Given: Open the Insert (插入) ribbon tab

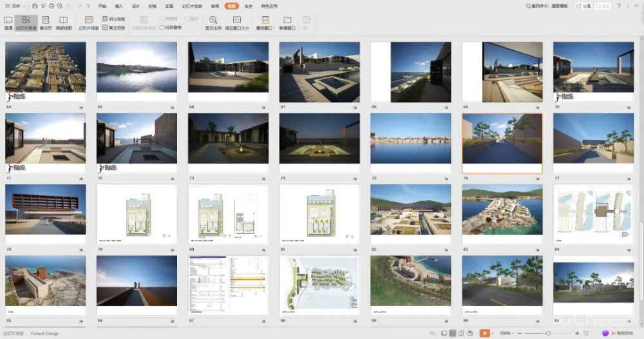Looking at the screenshot, I should [119, 6].
